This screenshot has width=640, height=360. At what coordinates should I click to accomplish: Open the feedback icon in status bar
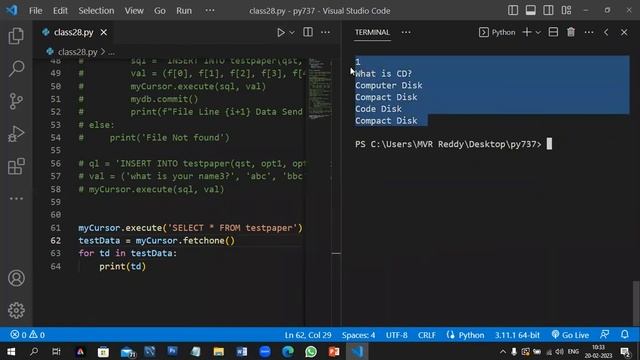604,335
